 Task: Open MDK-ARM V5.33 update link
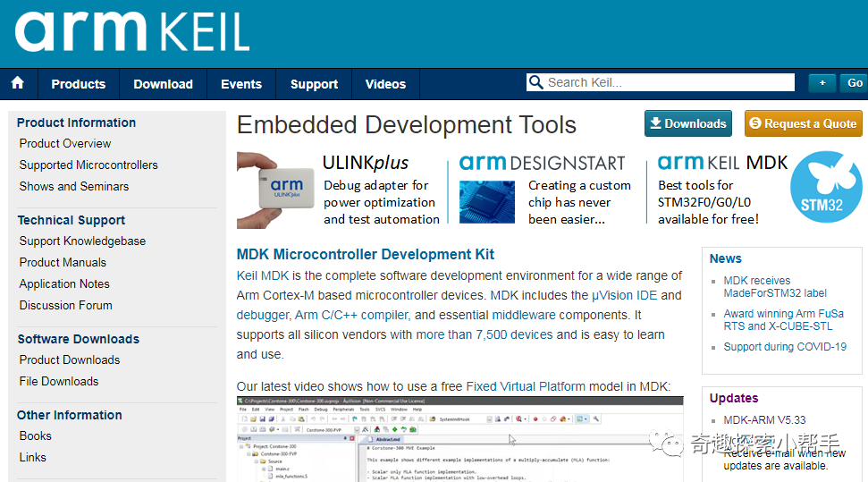(x=764, y=420)
